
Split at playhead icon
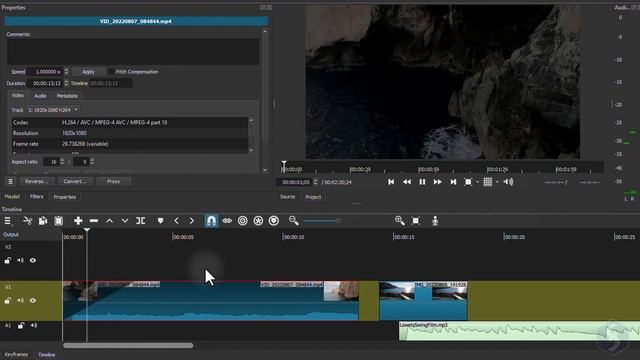click(140, 221)
